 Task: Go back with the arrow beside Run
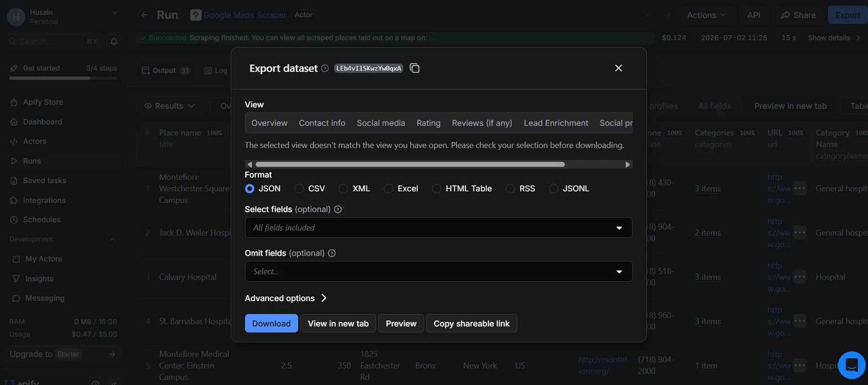point(144,15)
